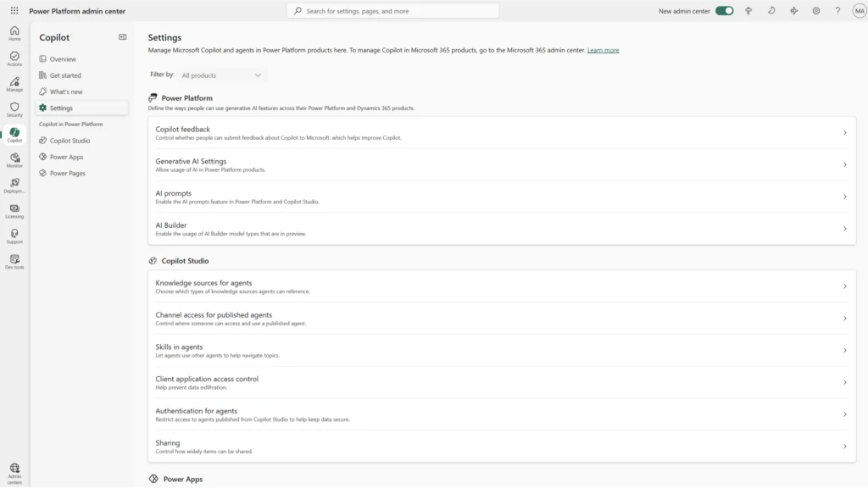The width and height of the screenshot is (868, 488).
Task: Select the Deployment icon in the sidebar
Action: click(14, 186)
